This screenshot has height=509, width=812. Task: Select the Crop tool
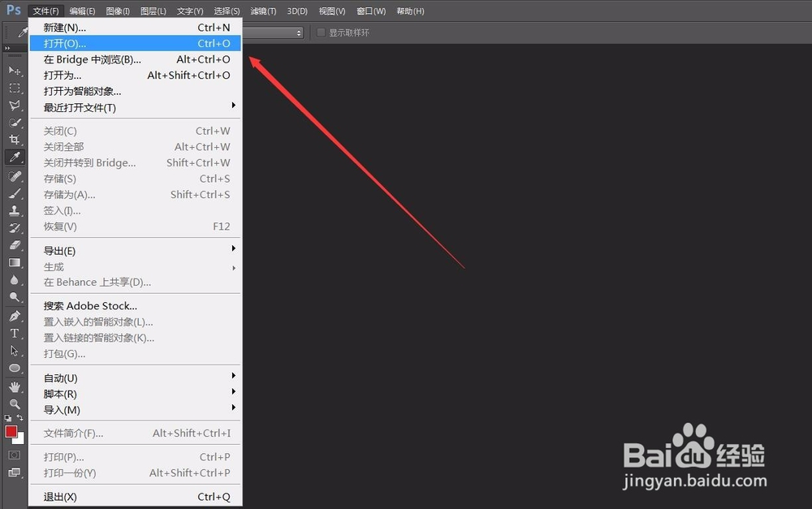(x=15, y=140)
